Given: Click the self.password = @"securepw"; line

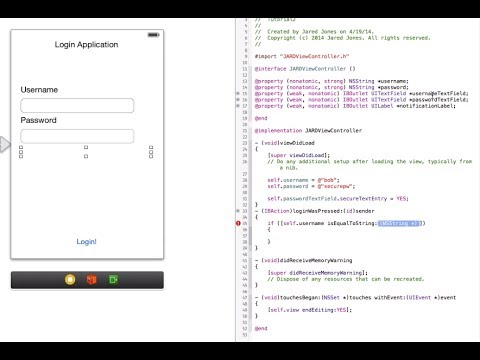Looking at the screenshot, I should pos(311,186).
